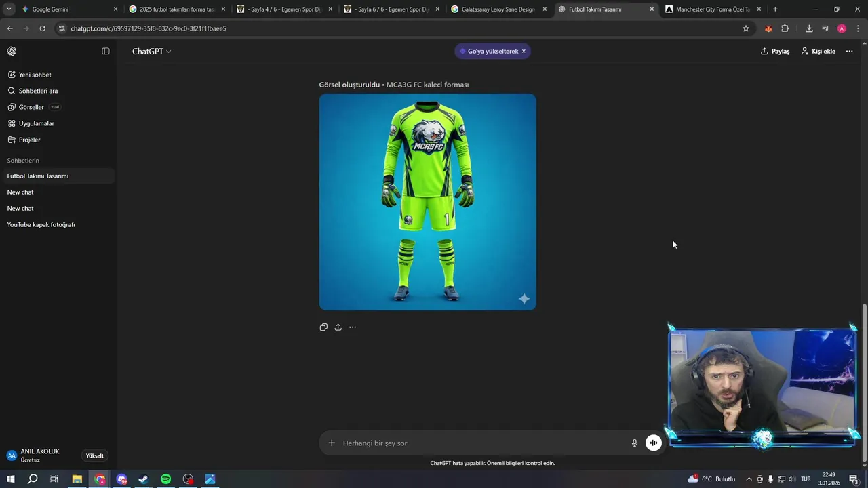This screenshot has height=488, width=868.
Task: Open the volume control in tray
Action: tap(791, 479)
